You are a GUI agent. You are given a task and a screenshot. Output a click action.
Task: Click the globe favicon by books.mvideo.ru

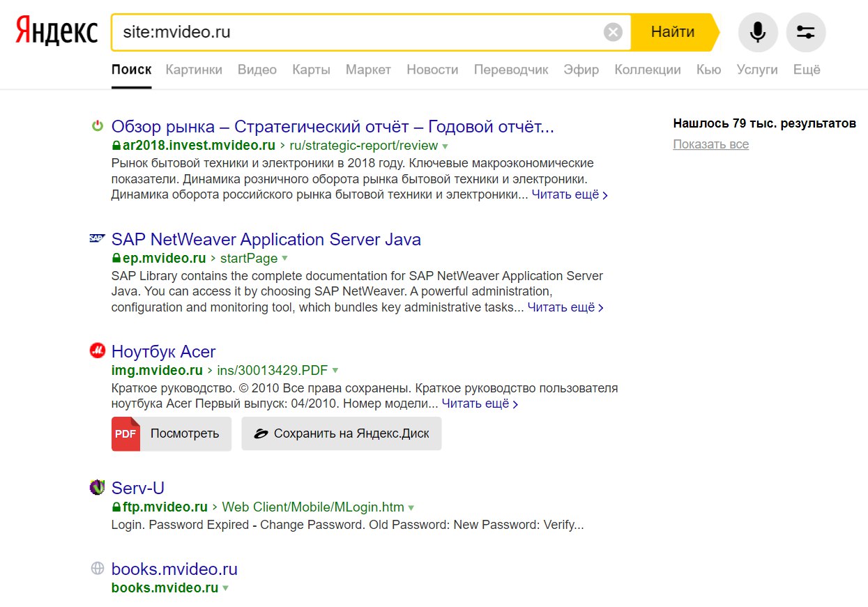pos(97,569)
